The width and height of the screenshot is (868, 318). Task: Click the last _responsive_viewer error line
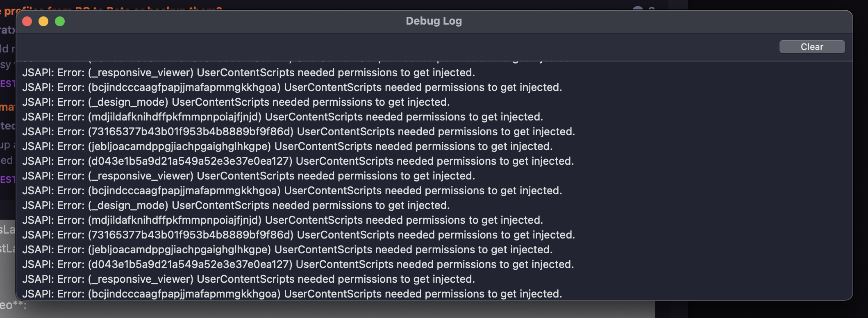248,279
